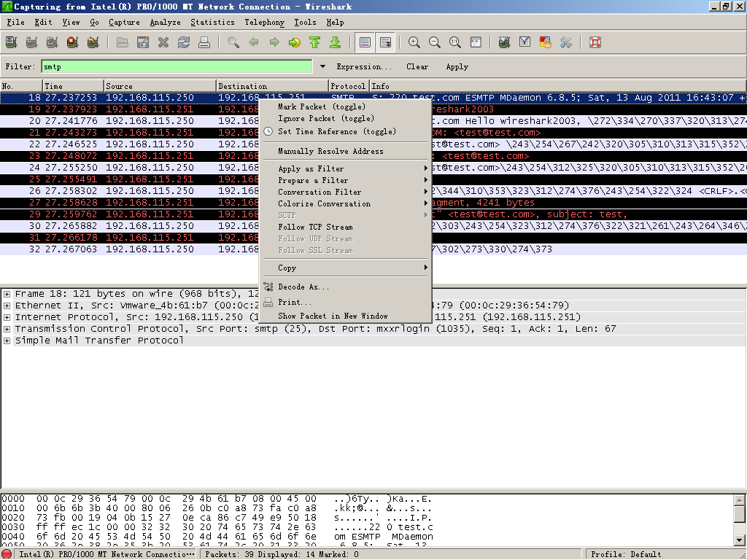Choose Show Packet in New Window
Viewport: 747px width, 560px height.
click(x=346, y=316)
